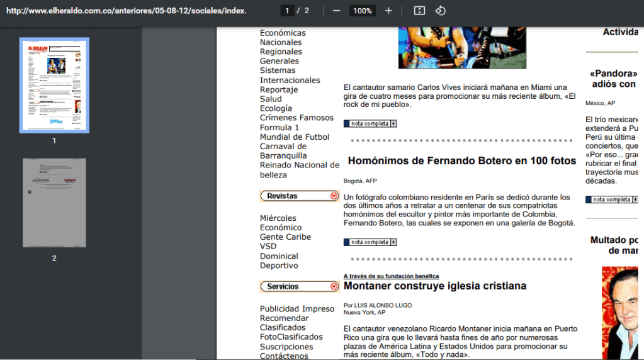Open nota completa under Pandora article
Image resolution: width=644 pixels, height=360 pixels.
click(612, 200)
